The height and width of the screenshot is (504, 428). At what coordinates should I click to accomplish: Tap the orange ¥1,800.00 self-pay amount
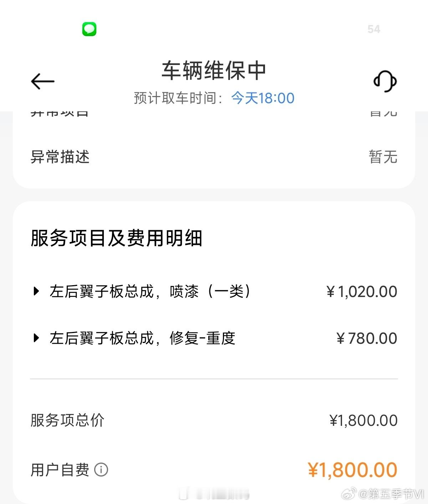tap(352, 470)
